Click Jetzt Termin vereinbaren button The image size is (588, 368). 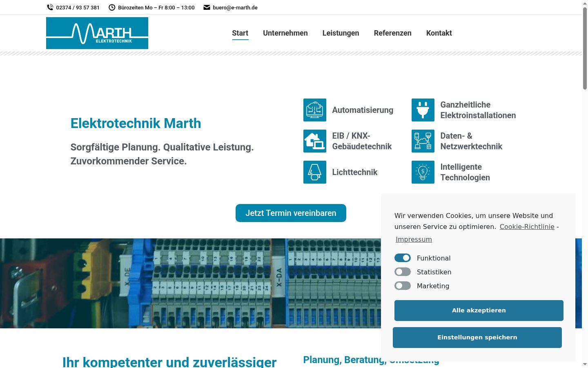(291, 213)
